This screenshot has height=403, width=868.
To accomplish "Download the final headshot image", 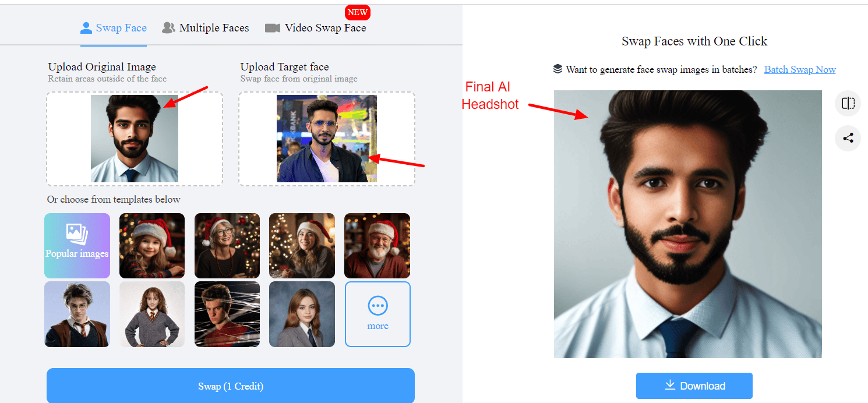I will (x=694, y=386).
